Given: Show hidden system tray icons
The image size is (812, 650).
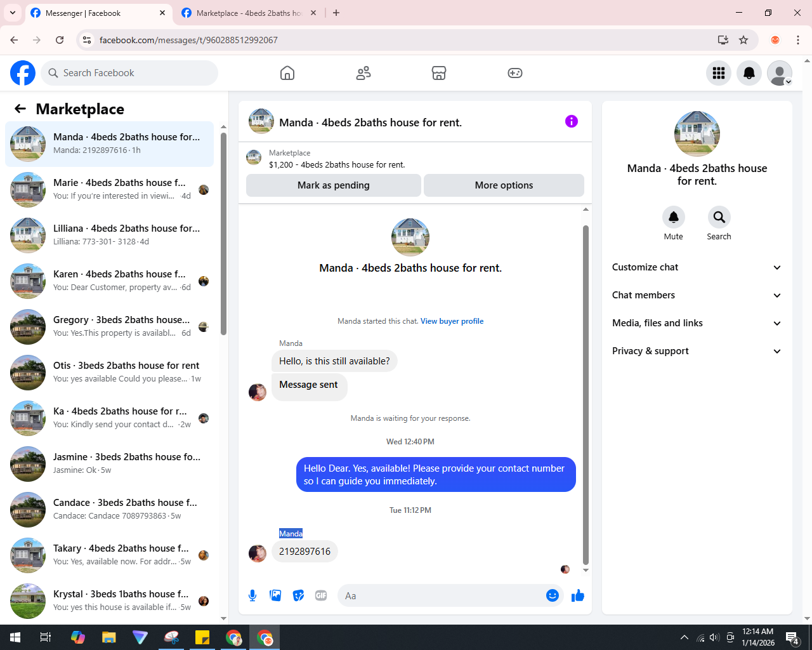Looking at the screenshot, I should tap(684, 637).
